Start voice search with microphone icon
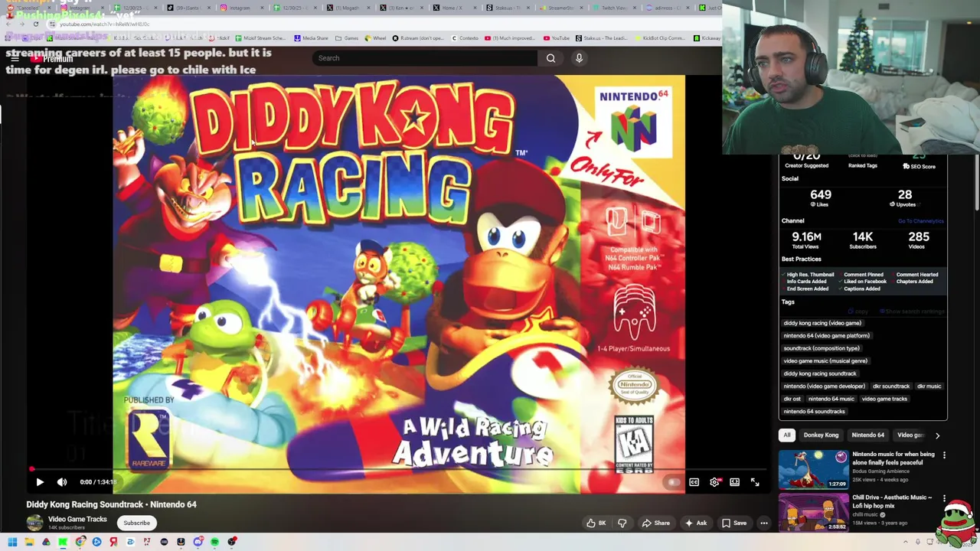The width and height of the screenshot is (980, 551). (579, 58)
